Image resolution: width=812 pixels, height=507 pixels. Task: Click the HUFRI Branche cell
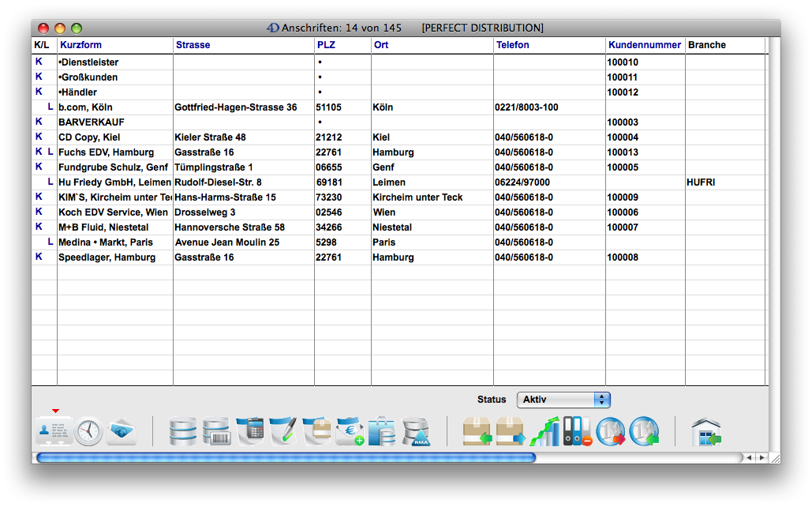click(701, 182)
